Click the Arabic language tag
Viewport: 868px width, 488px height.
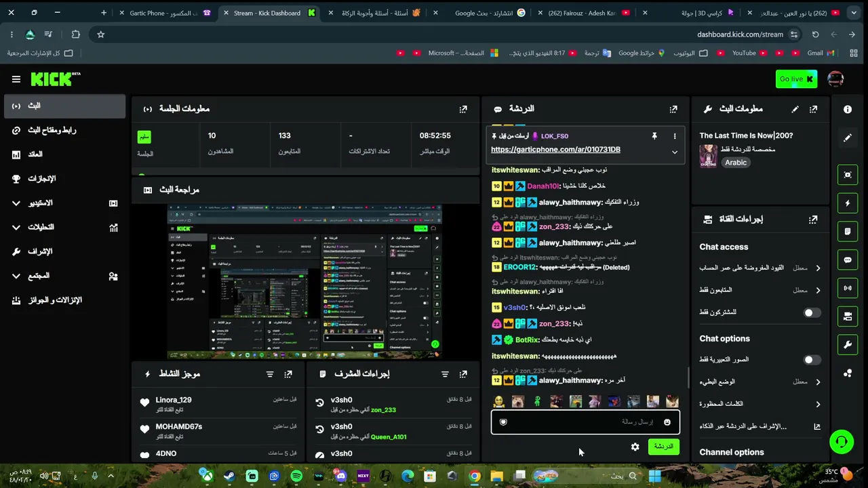[x=736, y=163]
